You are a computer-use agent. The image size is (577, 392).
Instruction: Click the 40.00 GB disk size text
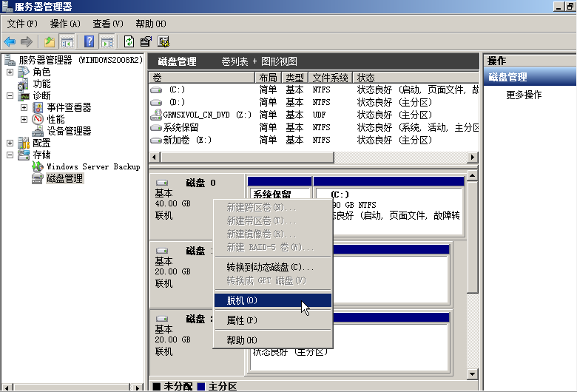pos(172,203)
